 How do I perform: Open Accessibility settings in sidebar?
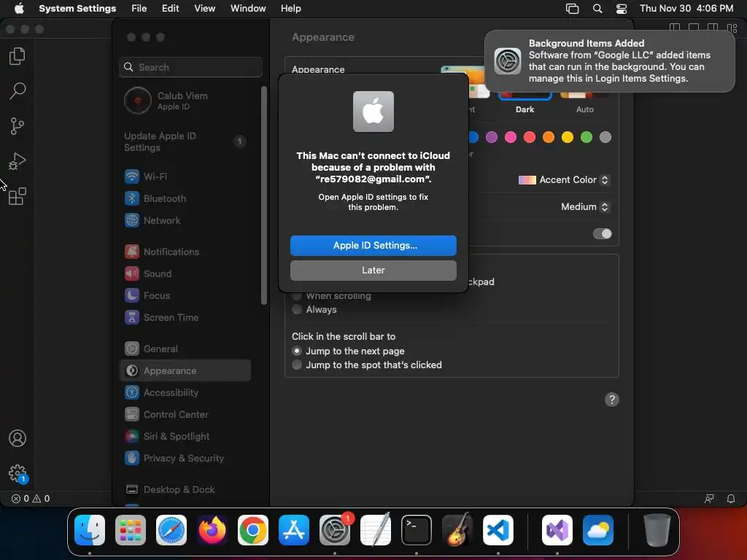click(x=185, y=393)
